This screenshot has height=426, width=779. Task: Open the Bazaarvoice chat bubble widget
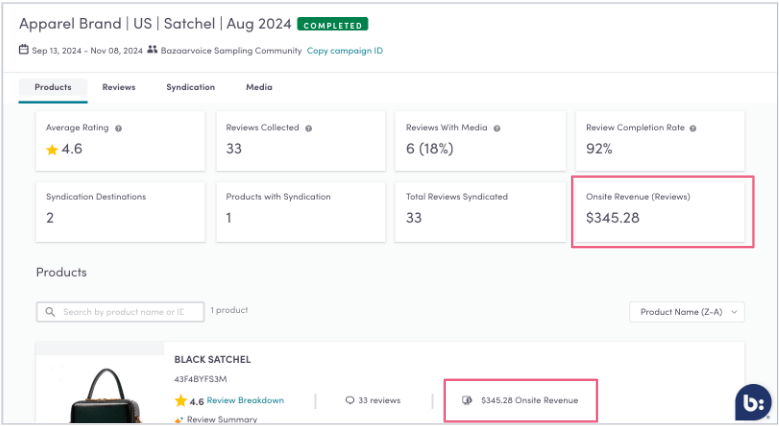(x=753, y=403)
